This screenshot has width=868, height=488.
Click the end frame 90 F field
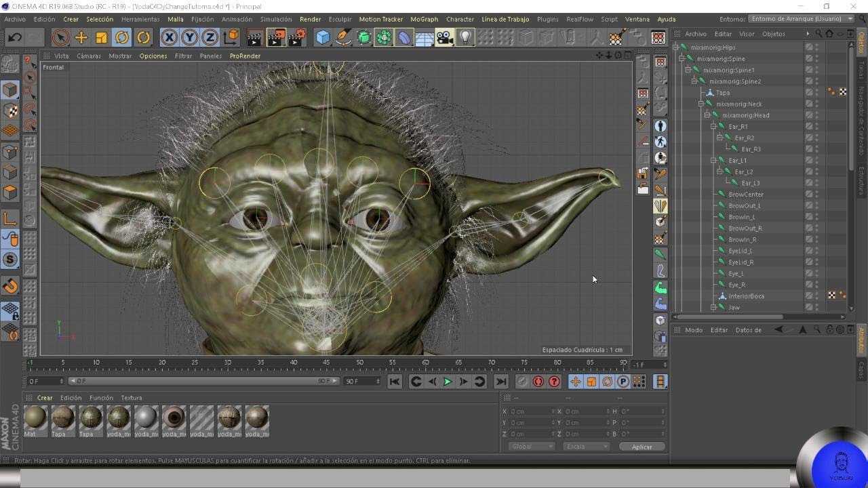point(361,381)
